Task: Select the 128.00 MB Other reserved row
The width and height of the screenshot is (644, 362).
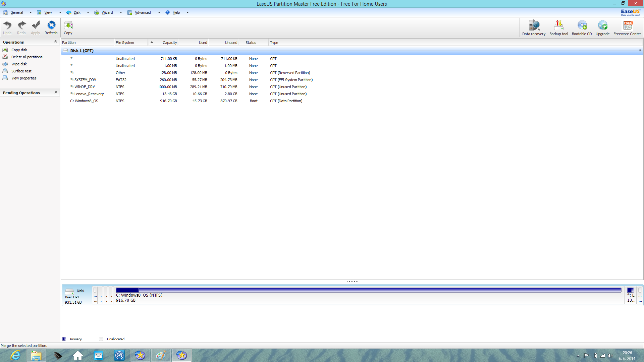Action: (352, 73)
